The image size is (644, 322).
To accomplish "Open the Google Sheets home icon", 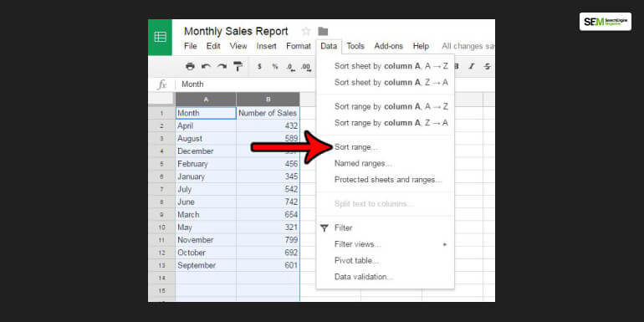I will [x=161, y=37].
